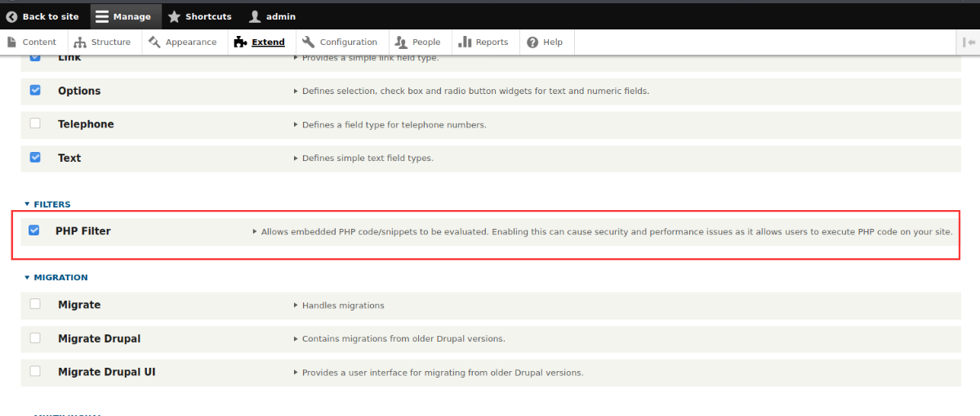Collapse the FILTERS section
Viewport: 980px width, 416px height.
tap(47, 204)
